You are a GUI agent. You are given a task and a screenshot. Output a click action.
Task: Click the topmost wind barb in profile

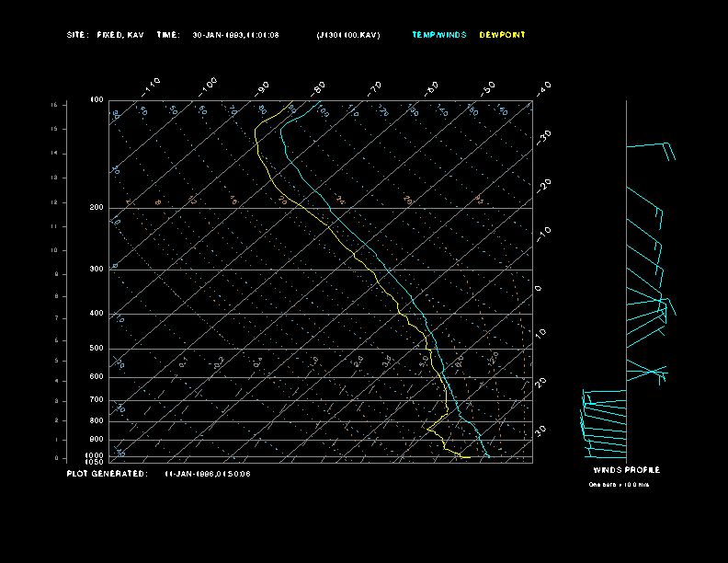click(x=651, y=145)
